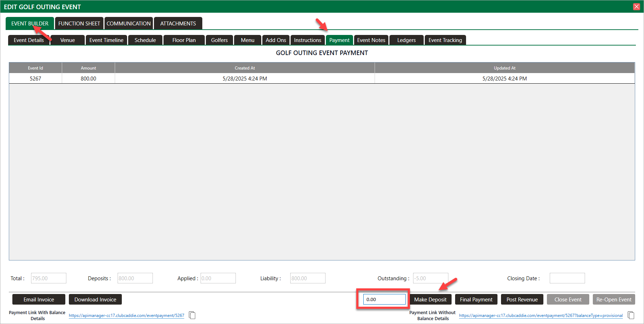Close the Edit Golf Outing Event window
Screen dimensions: 644x324
[637, 7]
